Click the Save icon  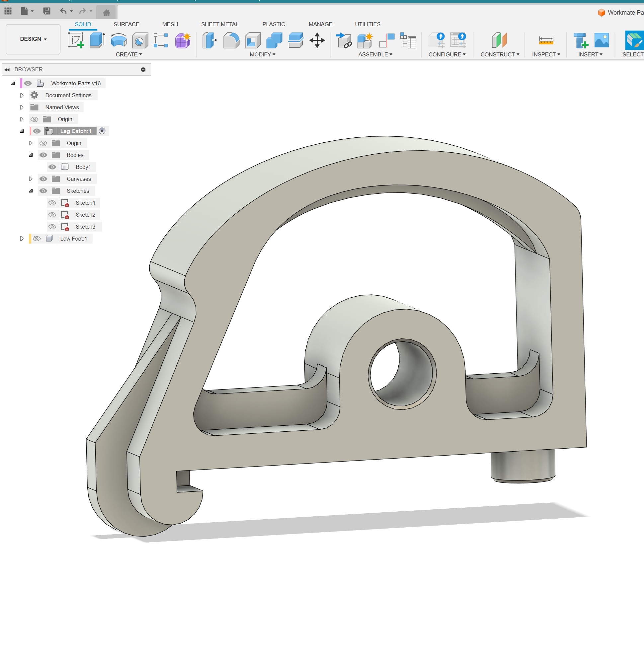46,11
